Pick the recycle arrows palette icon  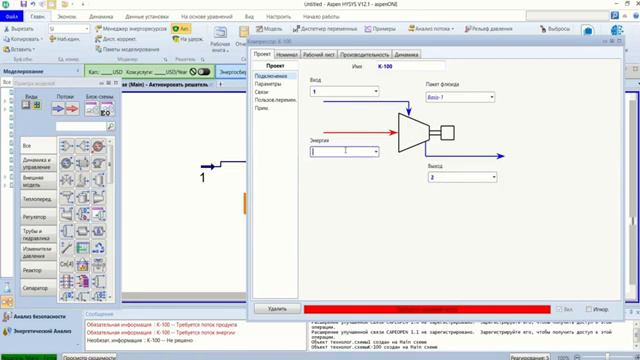point(98,248)
